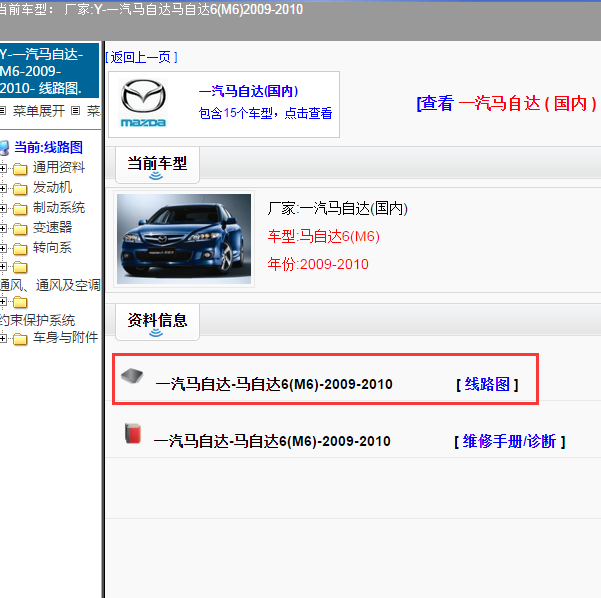Click the 菜单展开 menu icon
This screenshot has height=598, width=601.
point(3,111)
